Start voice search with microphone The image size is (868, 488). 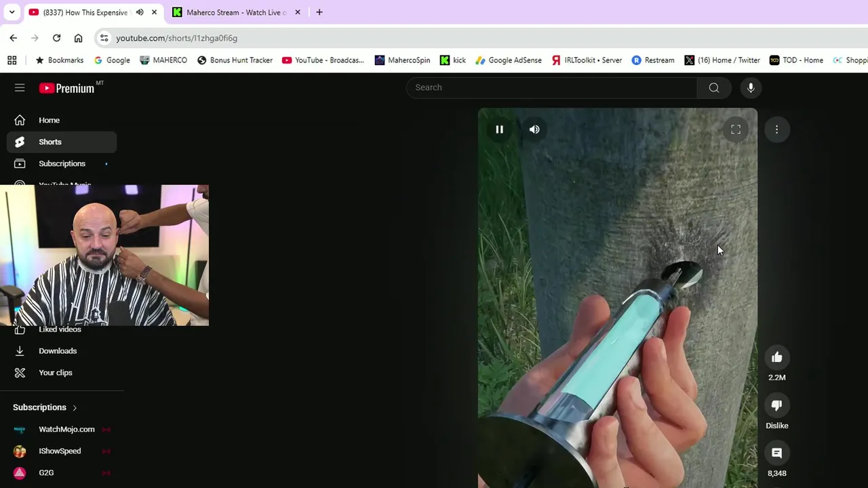click(751, 87)
